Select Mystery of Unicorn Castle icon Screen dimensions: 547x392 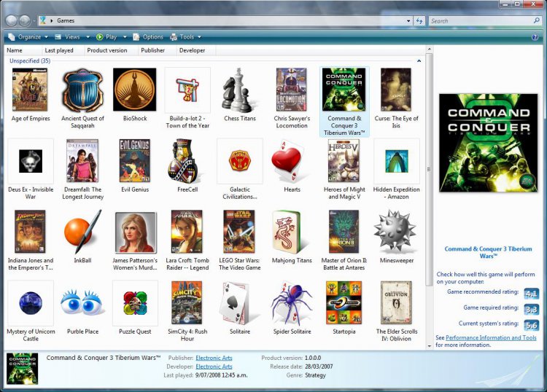pyautogui.click(x=31, y=303)
